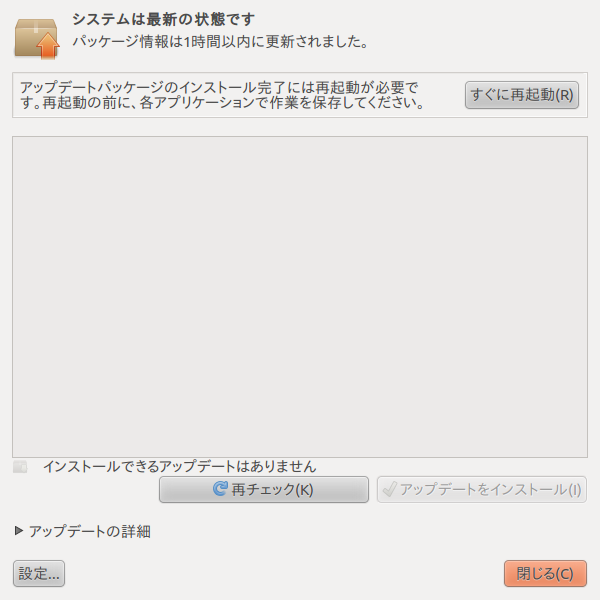Click the restart notice bar's blank area
Image resolution: width=600 pixels, height=600 pixels.
[x=445, y=95]
